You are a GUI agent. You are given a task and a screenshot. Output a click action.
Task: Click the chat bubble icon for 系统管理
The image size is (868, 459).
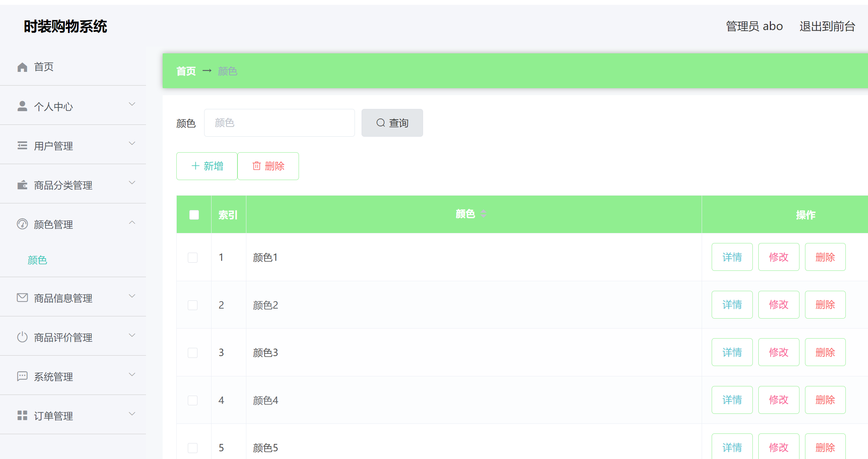22,376
